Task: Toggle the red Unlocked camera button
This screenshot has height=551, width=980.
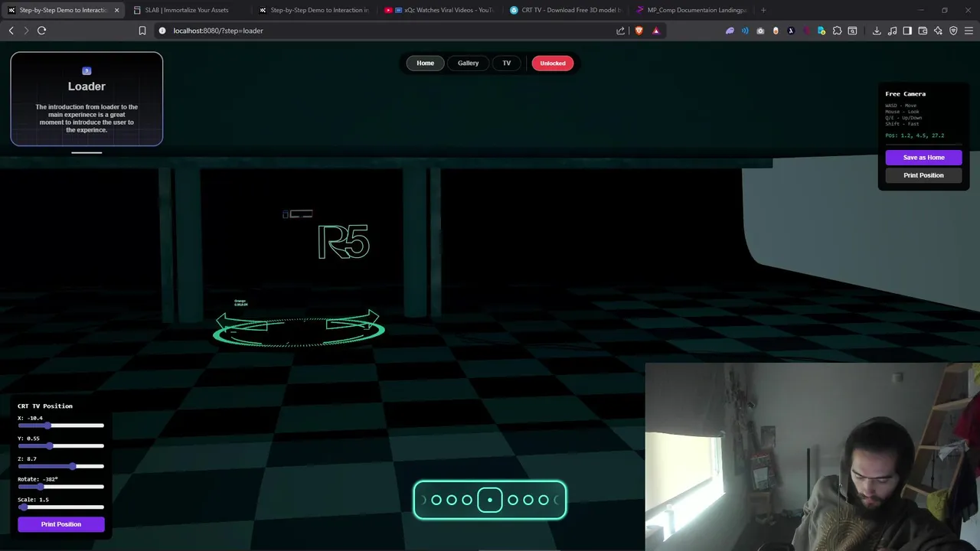Action: (x=552, y=63)
